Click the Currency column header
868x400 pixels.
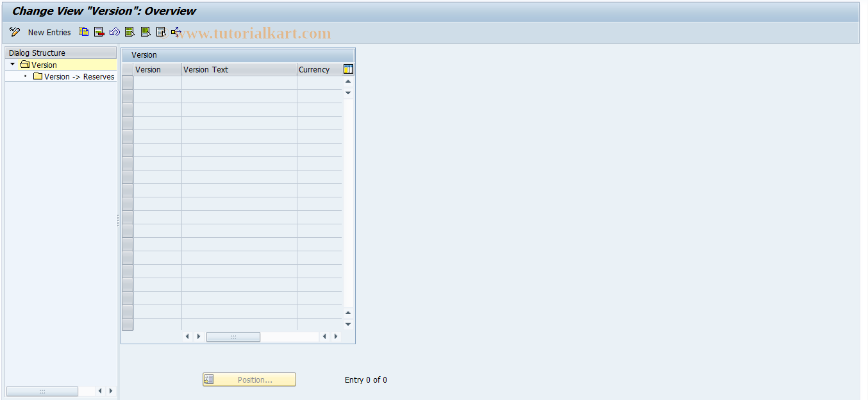tap(319, 69)
